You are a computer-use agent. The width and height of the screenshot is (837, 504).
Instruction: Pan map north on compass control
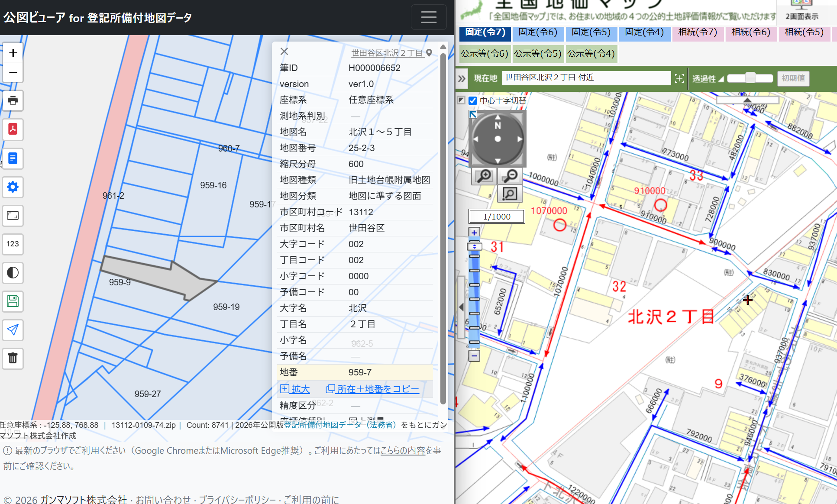(x=498, y=118)
